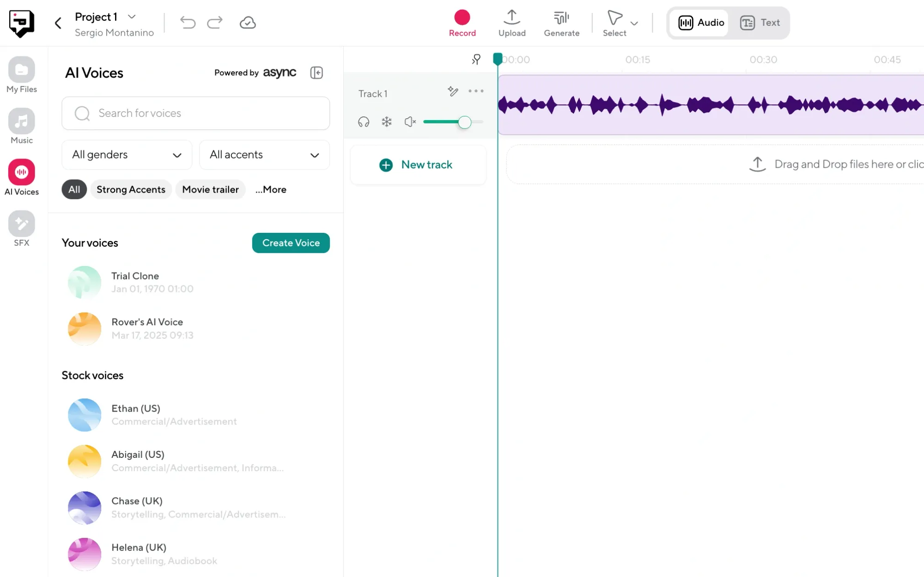Toggle the freeze snowflake on Track 1

pos(387,121)
